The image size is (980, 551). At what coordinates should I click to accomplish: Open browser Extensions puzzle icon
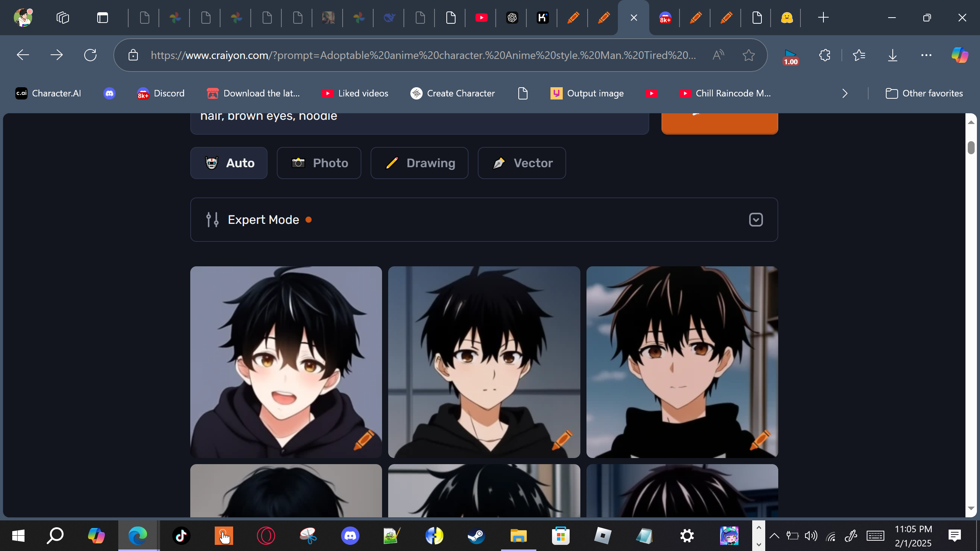click(x=825, y=55)
